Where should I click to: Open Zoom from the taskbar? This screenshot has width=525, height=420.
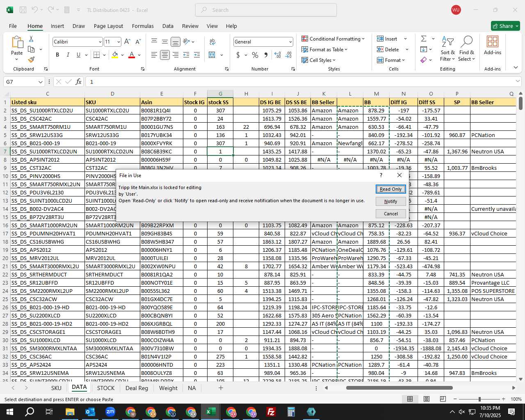pyautogui.click(x=110, y=412)
